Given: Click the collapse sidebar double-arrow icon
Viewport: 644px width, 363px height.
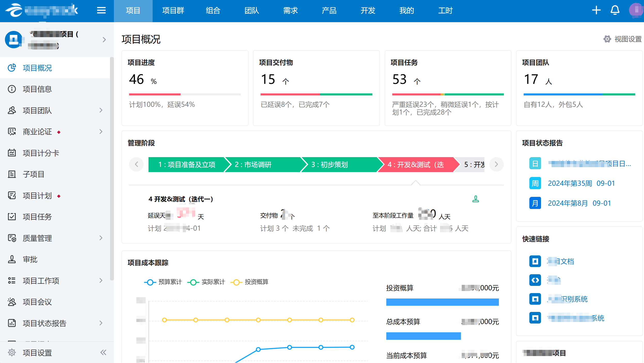Looking at the screenshot, I should click(103, 352).
